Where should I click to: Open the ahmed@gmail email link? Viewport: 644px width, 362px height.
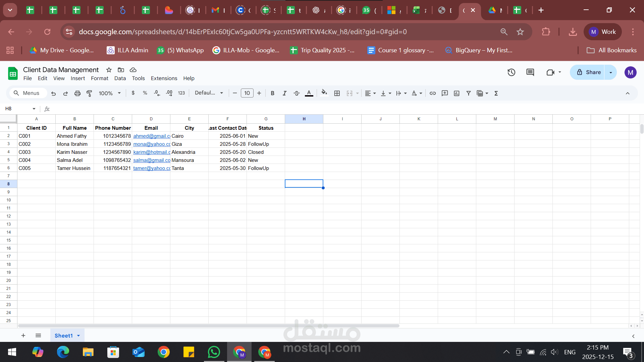coord(151,136)
